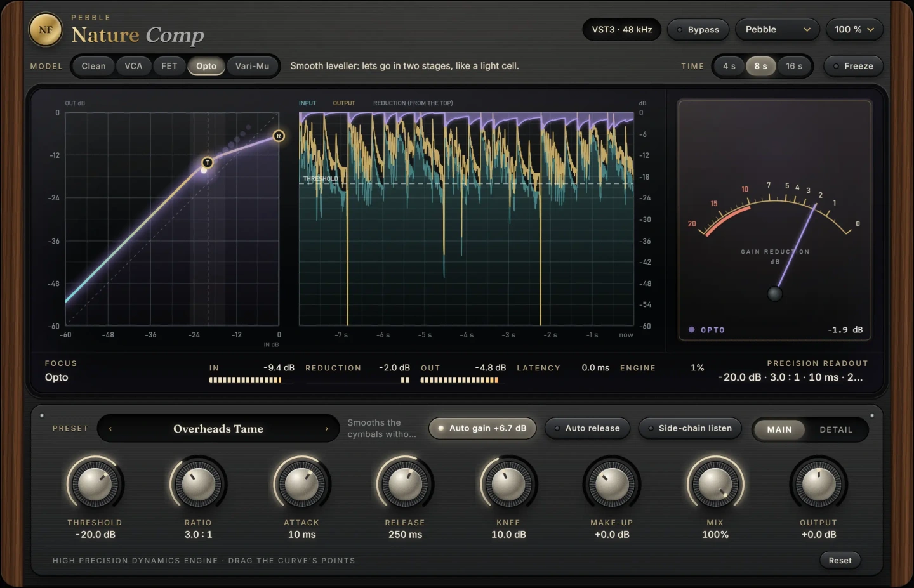Toggle Freeze on the display
Viewport: 914px width, 588px height.
(x=853, y=66)
